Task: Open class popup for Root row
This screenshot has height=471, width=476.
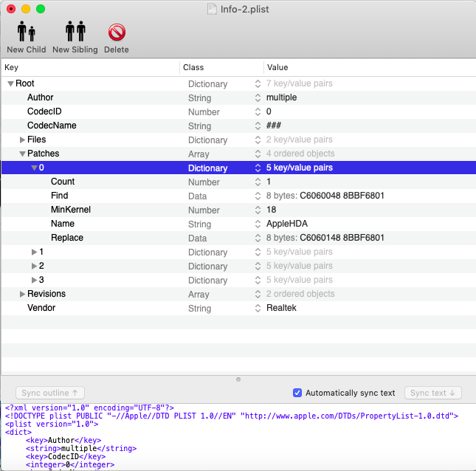Action: 258,84
